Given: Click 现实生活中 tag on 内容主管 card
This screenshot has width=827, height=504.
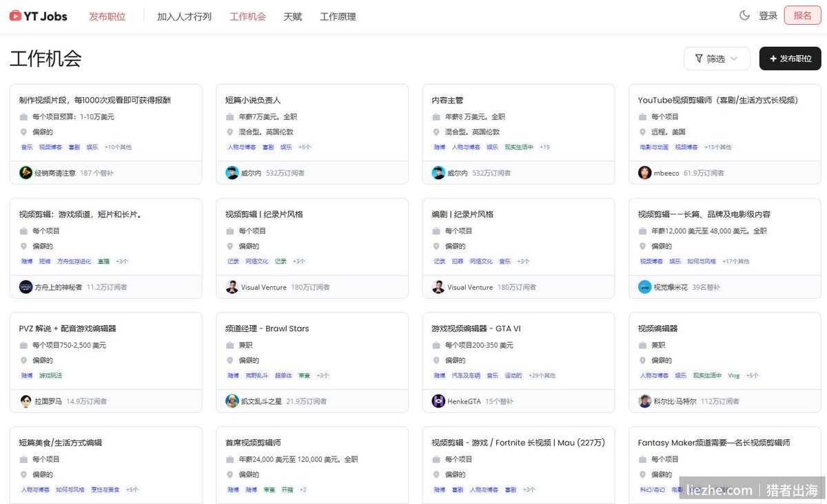Looking at the screenshot, I should click(519, 147).
